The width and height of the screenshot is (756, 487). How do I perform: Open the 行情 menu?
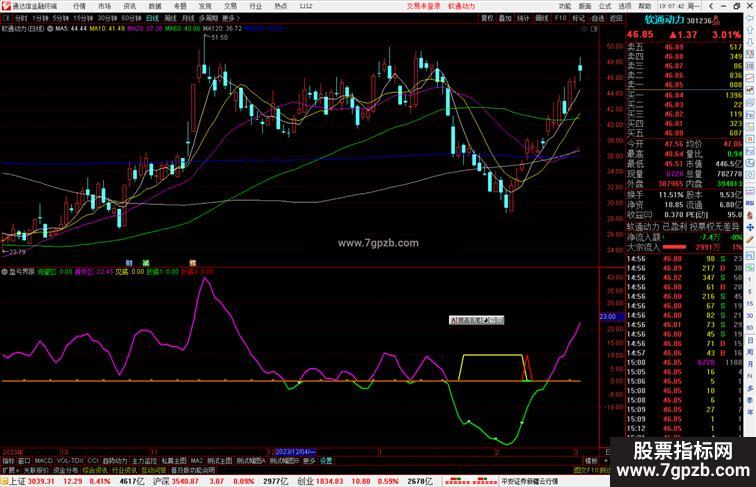(79, 6)
